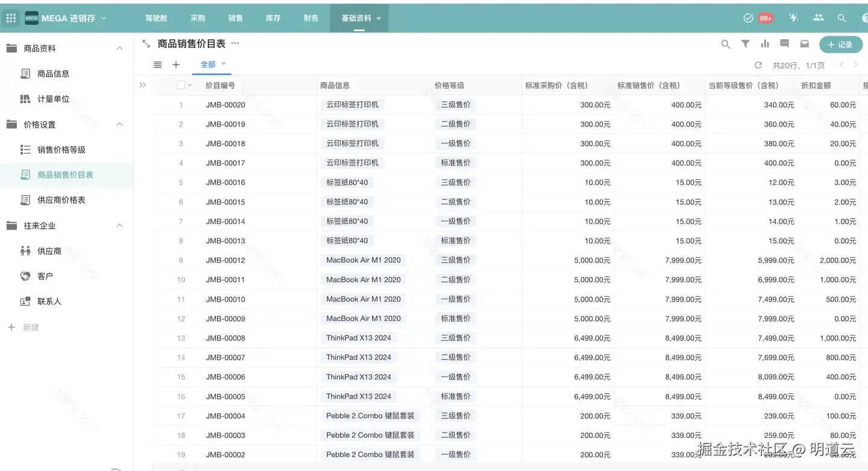Switch to the 销售 tab
Viewport: 868px width, 471px height.
(236, 18)
